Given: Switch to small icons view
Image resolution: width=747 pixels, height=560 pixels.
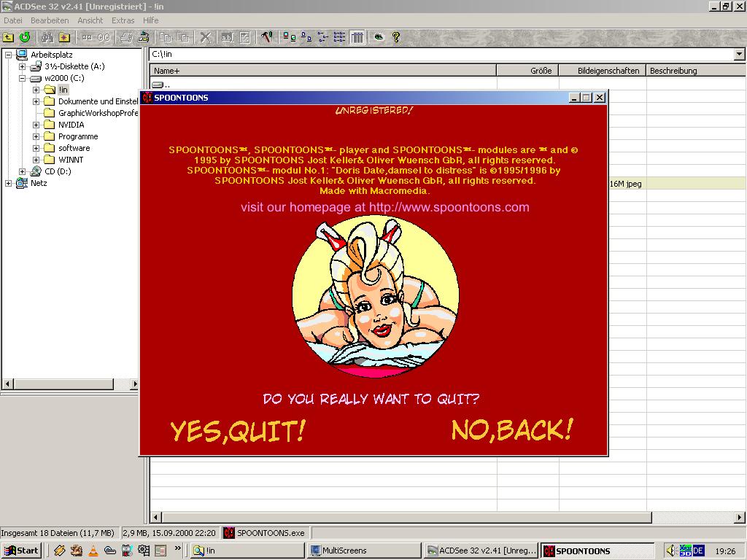Looking at the screenshot, I should click(306, 37).
